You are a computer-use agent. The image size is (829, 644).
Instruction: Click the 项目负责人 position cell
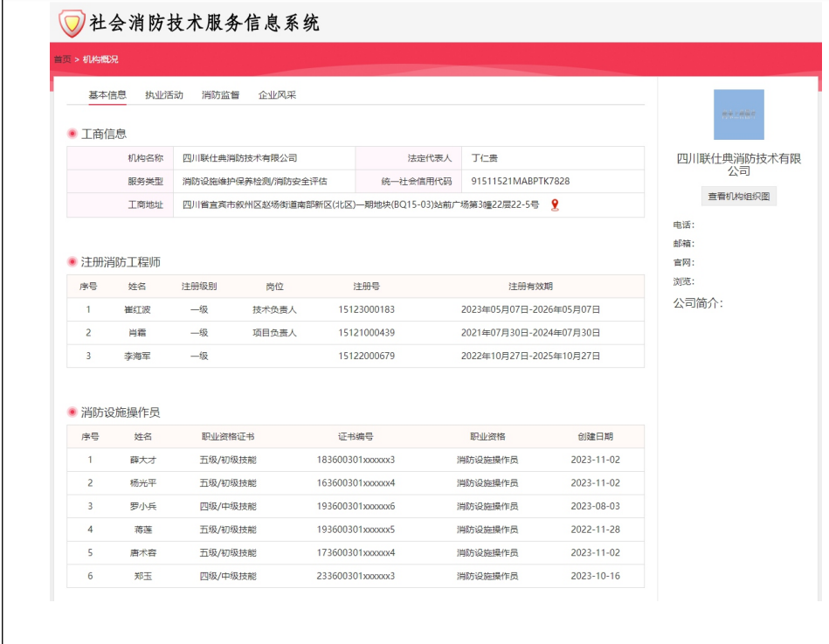click(274, 333)
